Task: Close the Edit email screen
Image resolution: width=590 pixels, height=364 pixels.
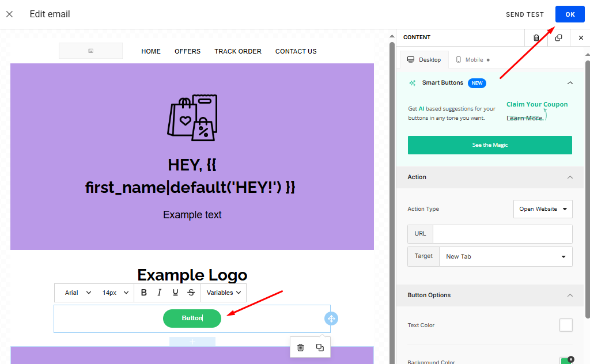Action: pyautogui.click(x=9, y=14)
